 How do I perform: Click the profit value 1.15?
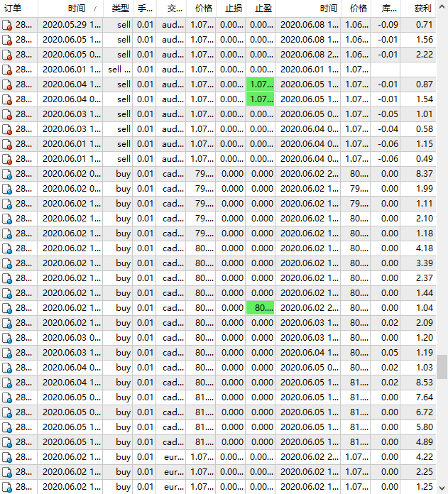click(425, 144)
